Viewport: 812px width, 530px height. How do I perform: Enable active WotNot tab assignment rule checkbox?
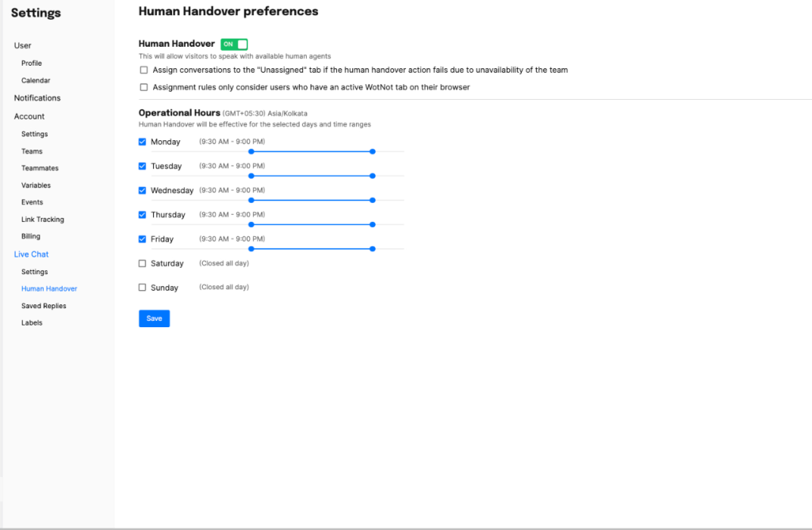144,87
